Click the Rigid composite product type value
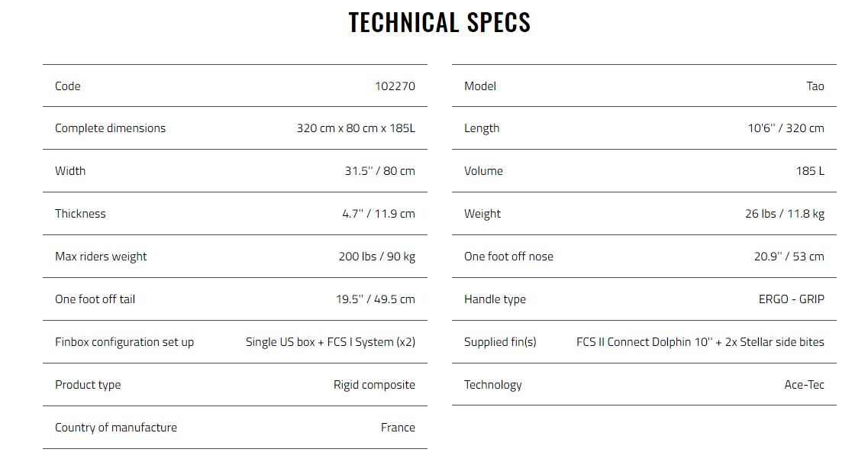This screenshot has width=868, height=462. pos(374,384)
